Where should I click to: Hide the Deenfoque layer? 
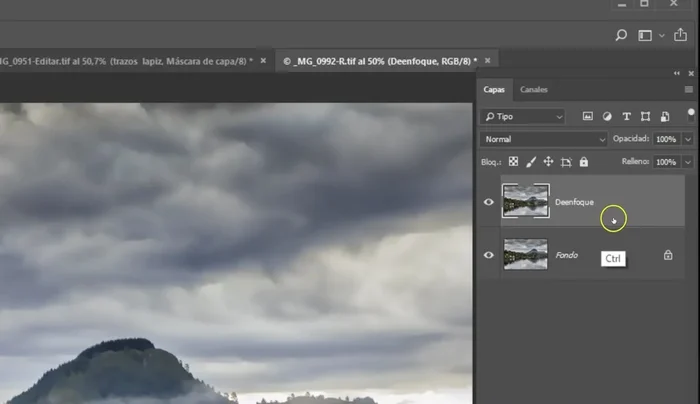click(489, 202)
